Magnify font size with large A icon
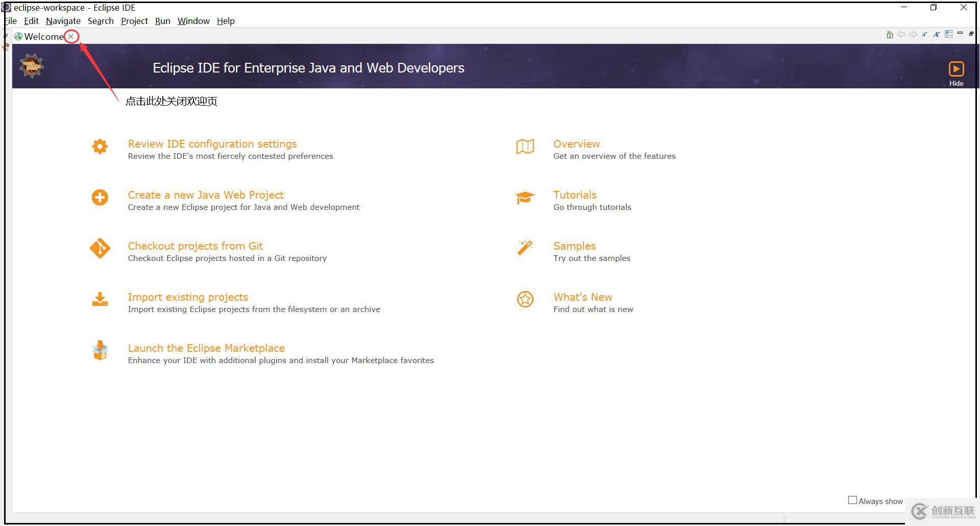Screen dimensions: 980x526 point(937,34)
